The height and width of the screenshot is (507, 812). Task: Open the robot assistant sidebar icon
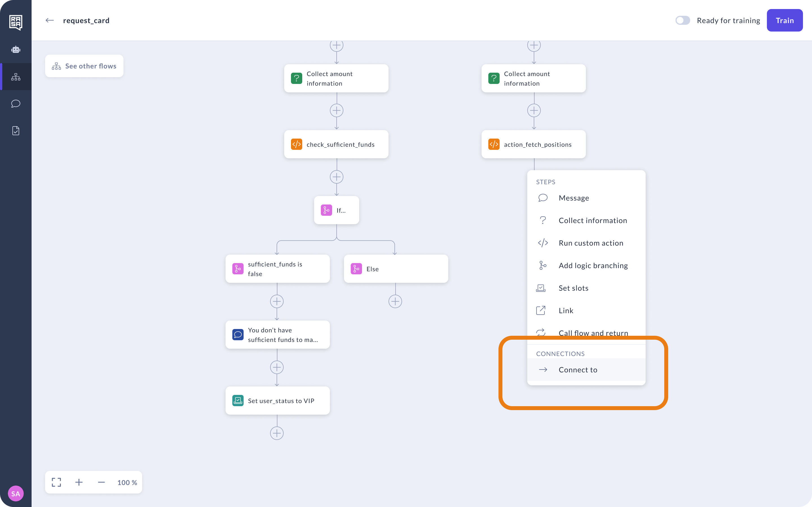pyautogui.click(x=16, y=50)
